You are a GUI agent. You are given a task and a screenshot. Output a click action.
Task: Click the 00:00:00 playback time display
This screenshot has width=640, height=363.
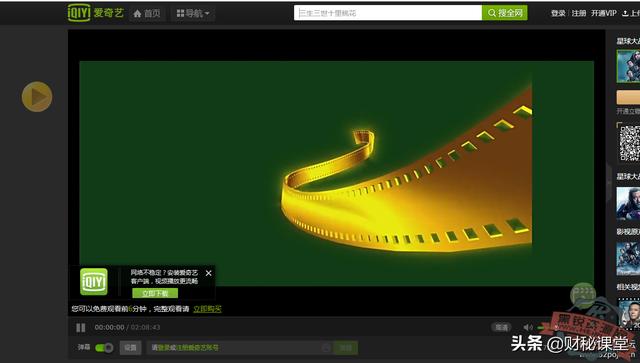click(x=109, y=327)
